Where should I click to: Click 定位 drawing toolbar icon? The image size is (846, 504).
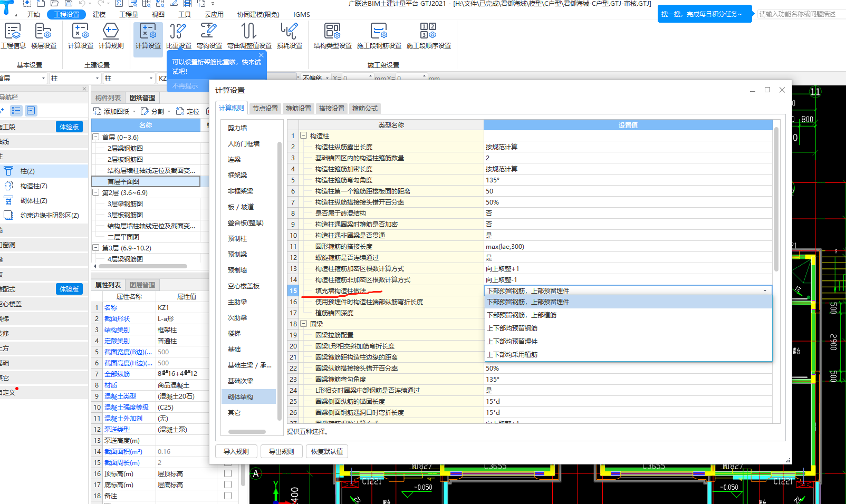point(180,111)
